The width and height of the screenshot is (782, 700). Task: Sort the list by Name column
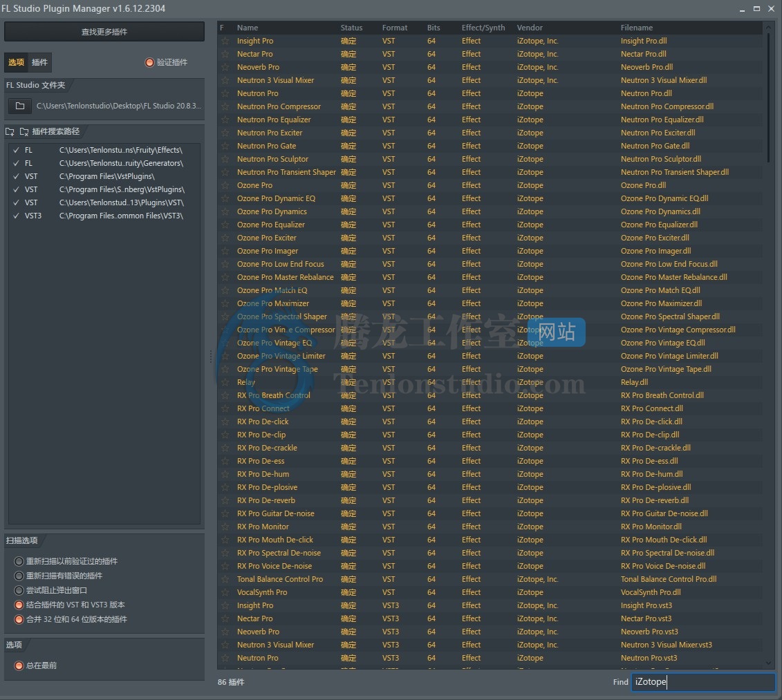248,28
